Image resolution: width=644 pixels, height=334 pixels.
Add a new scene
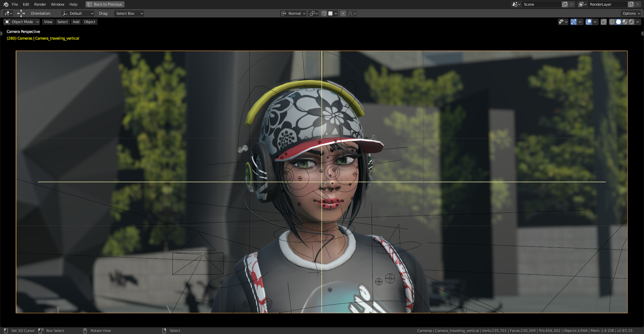pyautogui.click(x=565, y=4)
